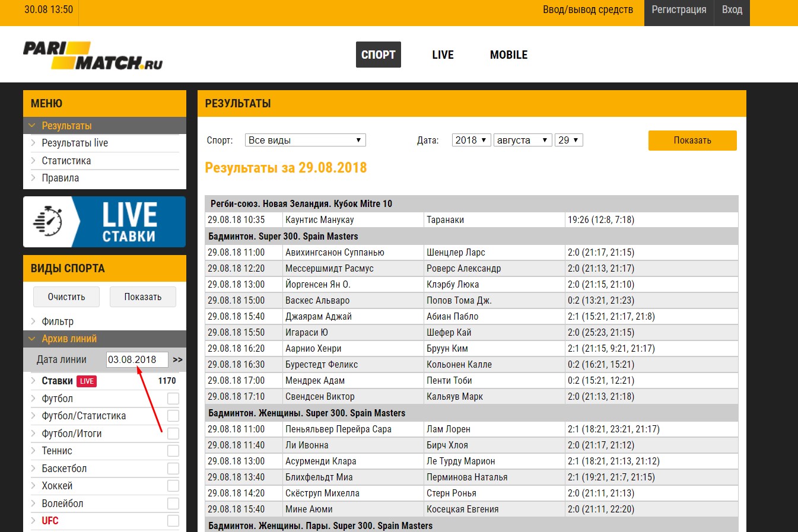This screenshot has height=532, width=798.
Task: Click the 'Авихингсанон Суппанью' player cell
Action: 353,253
